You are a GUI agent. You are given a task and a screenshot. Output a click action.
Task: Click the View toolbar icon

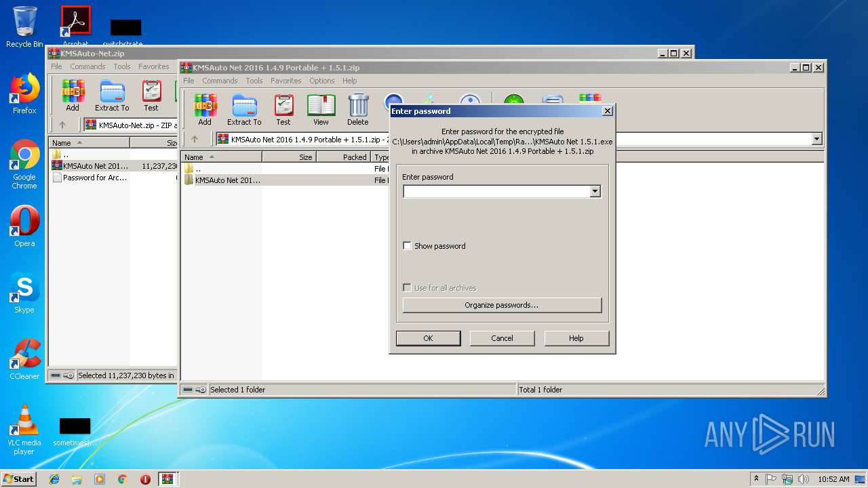point(321,110)
